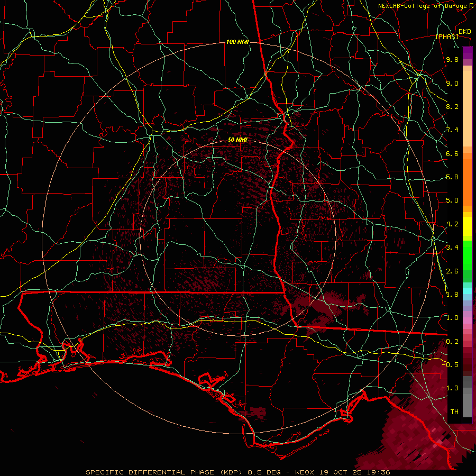Click the -0.5 value on the scale
The height and width of the screenshot is (476, 476).
pyautogui.click(x=451, y=365)
